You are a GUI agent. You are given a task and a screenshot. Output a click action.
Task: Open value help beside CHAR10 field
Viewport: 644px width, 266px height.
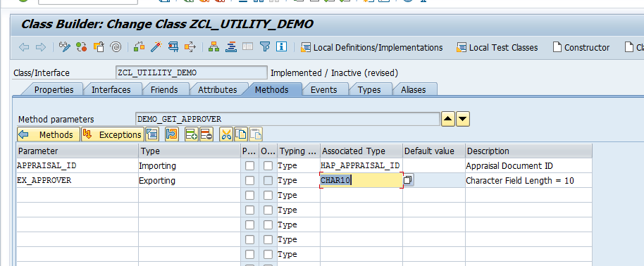(x=408, y=180)
